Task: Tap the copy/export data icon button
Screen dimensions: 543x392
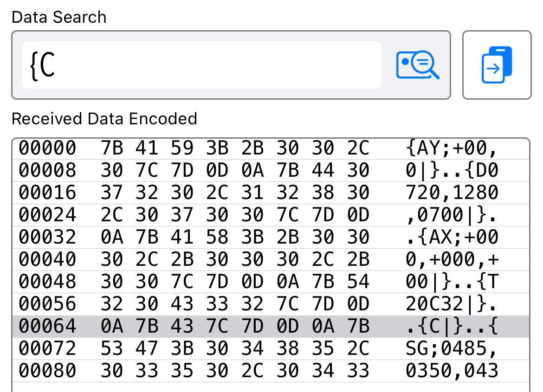Action: pos(497,65)
